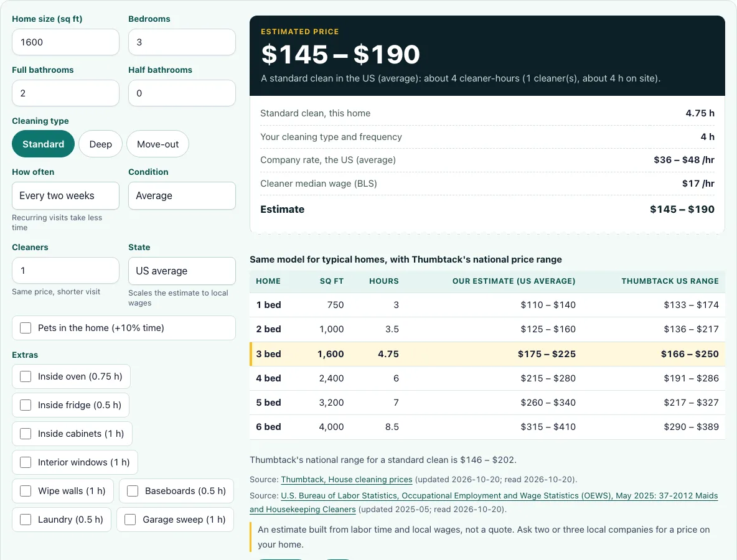Toggle the Baseboards checkbox
This screenshot has height=560, width=737.
[x=133, y=491]
